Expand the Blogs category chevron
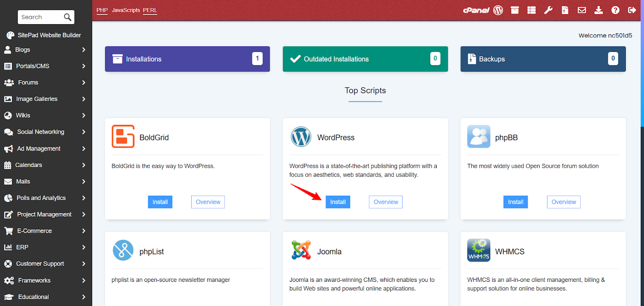Viewport: 644px width, 306px height. [84, 50]
